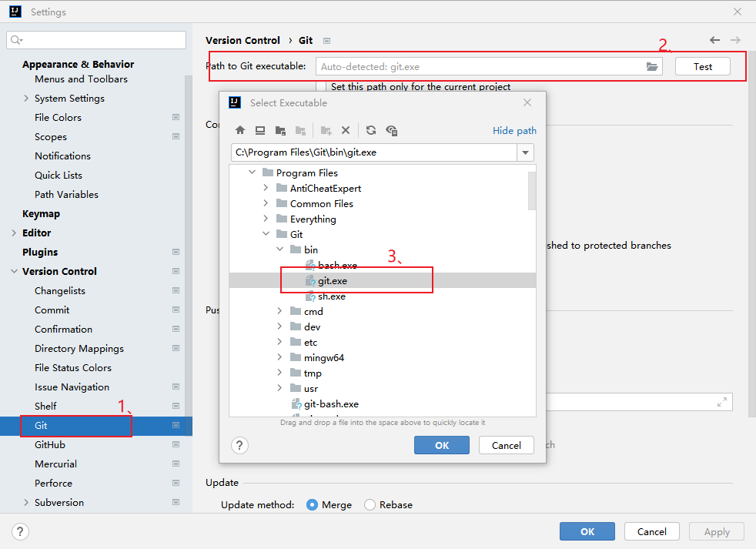This screenshot has width=756, height=549.
Task: Click project-level icon beside File Colors
Action: click(176, 117)
